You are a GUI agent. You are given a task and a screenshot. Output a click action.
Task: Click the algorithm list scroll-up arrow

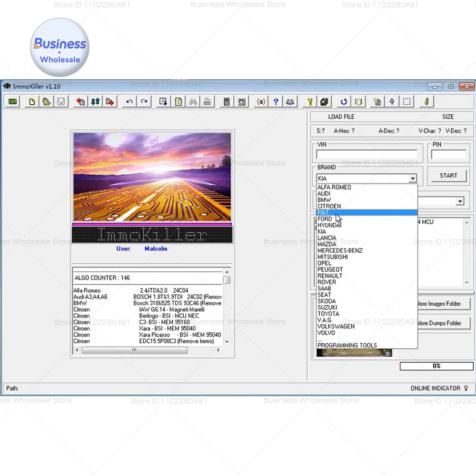coord(227,272)
